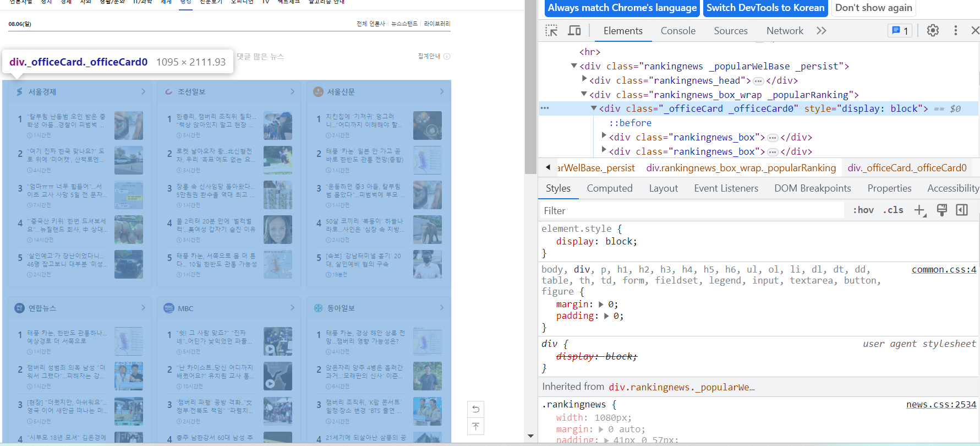Activate the inspect element picker icon

[551, 30]
